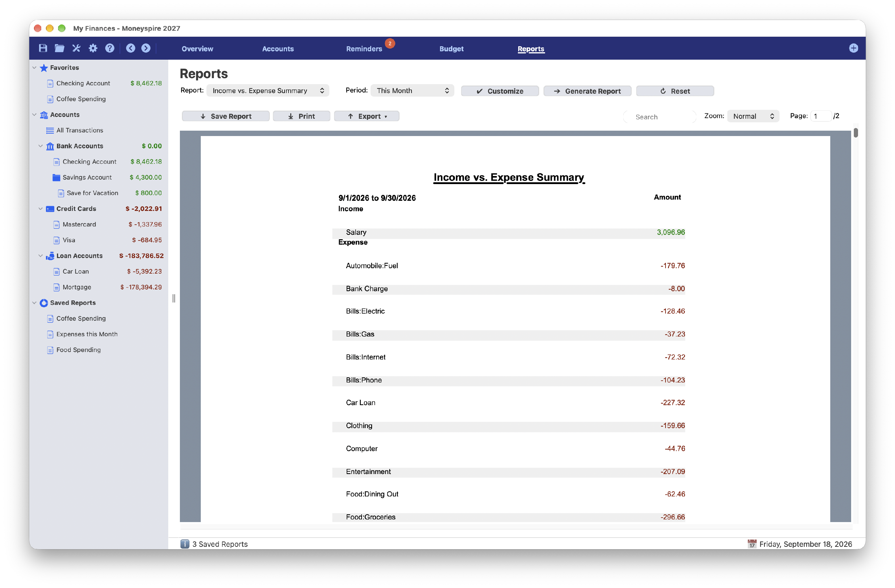Open Settings gear icon
The height and width of the screenshot is (588, 895).
(93, 48)
